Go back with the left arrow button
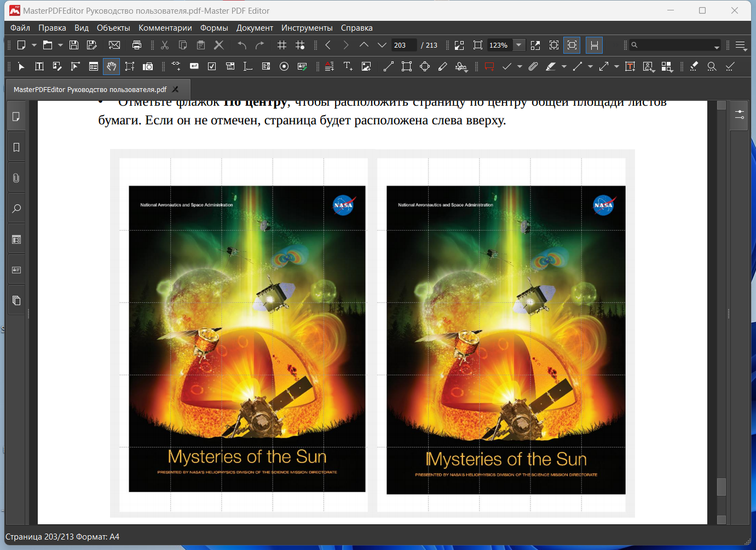 (x=328, y=45)
